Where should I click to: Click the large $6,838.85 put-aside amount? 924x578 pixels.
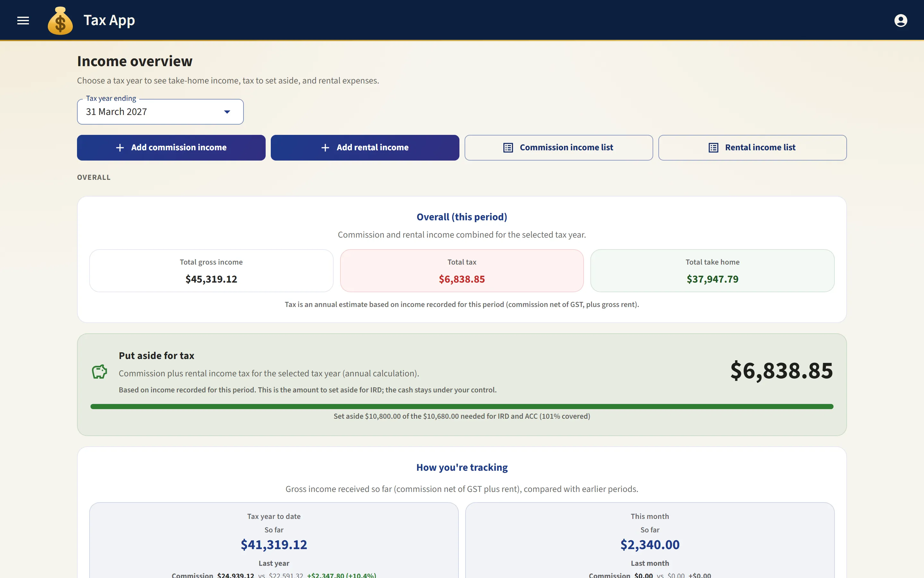click(x=781, y=371)
